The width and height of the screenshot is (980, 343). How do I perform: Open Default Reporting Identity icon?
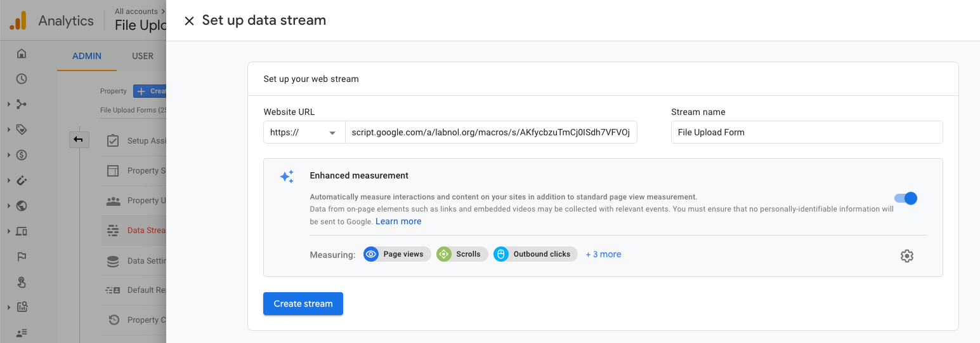(x=113, y=290)
